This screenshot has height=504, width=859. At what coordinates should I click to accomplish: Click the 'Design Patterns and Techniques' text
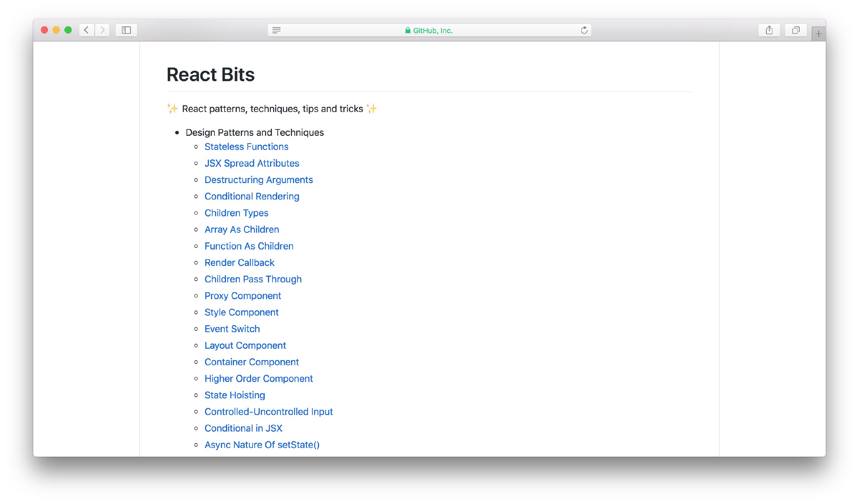(255, 132)
